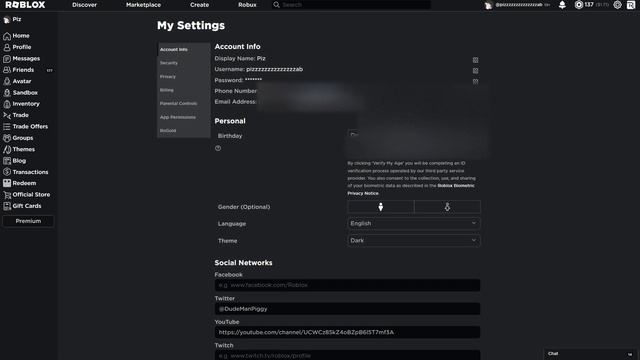Open the Privacy Notice link
Viewport: 640px width, 360px height.
363,193
